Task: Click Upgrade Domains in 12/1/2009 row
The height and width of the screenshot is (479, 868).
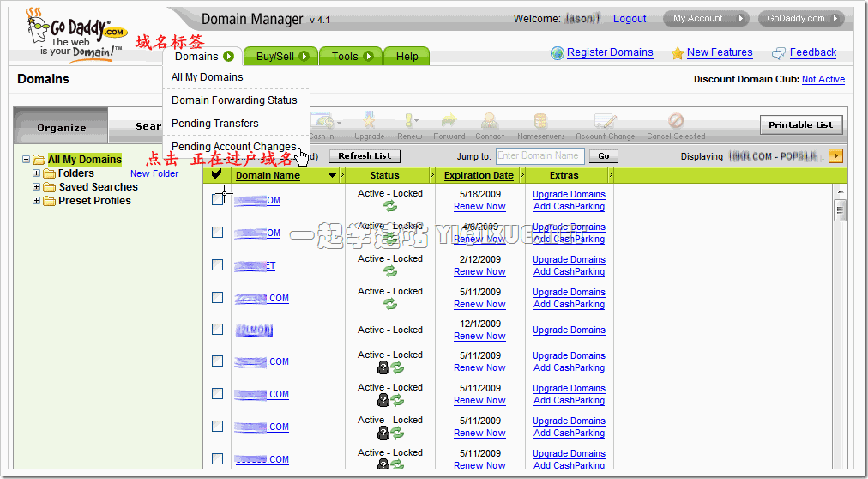Action: coord(569,330)
